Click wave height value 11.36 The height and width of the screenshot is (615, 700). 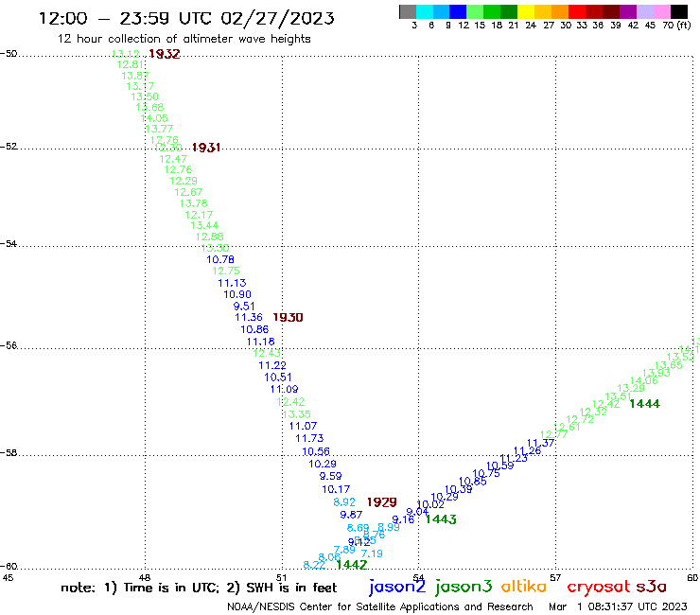pos(249,318)
